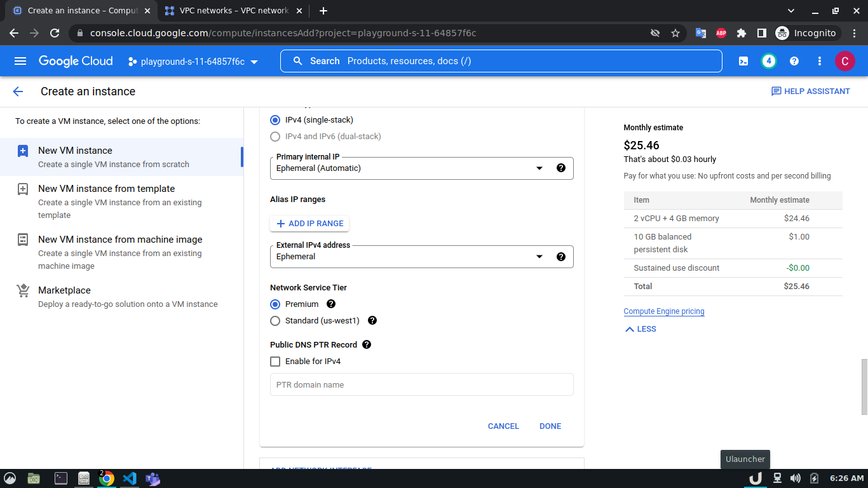Click the page vertical scrollbar thumb

click(x=864, y=387)
